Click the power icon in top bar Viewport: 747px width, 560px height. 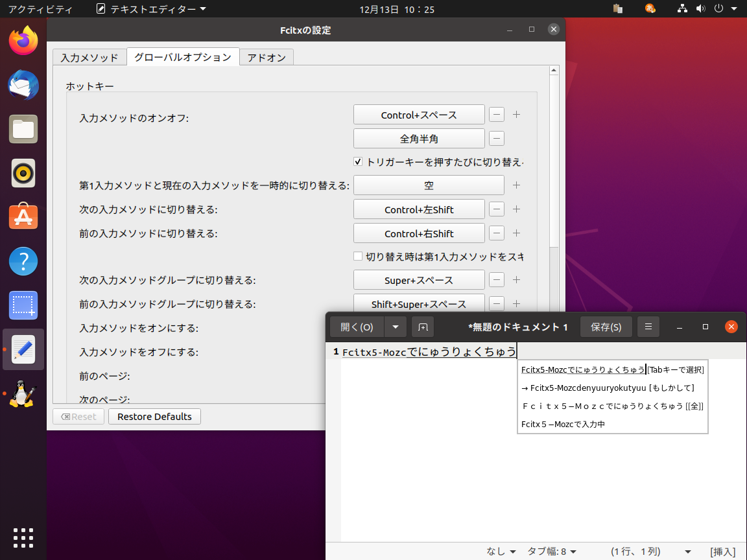719,8
